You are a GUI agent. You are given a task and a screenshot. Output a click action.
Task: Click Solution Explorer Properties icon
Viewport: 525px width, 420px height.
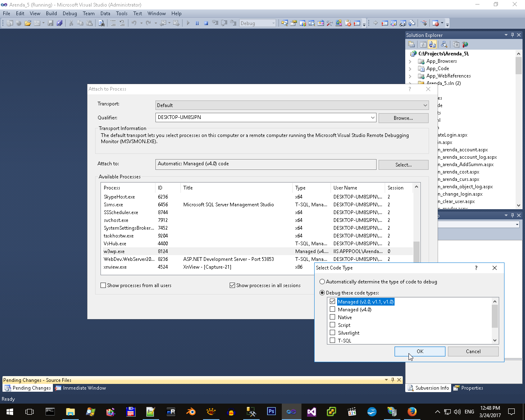411,44
